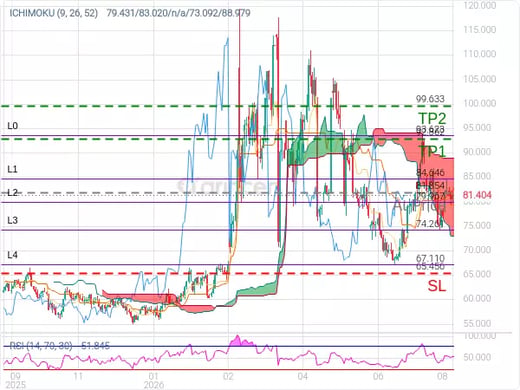Click the 90.000 price axis label
Viewport: 520px width, 390px height.
pyautogui.click(x=477, y=152)
